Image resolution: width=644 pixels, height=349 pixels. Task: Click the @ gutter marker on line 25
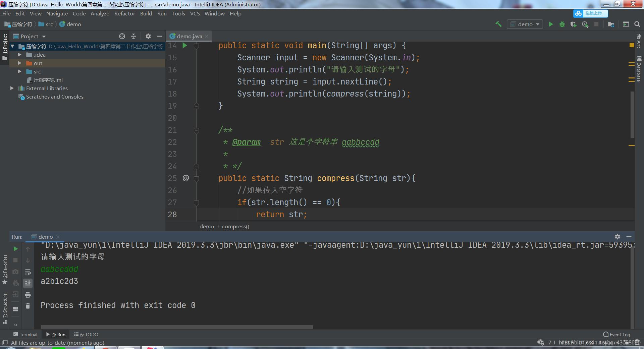pos(186,178)
